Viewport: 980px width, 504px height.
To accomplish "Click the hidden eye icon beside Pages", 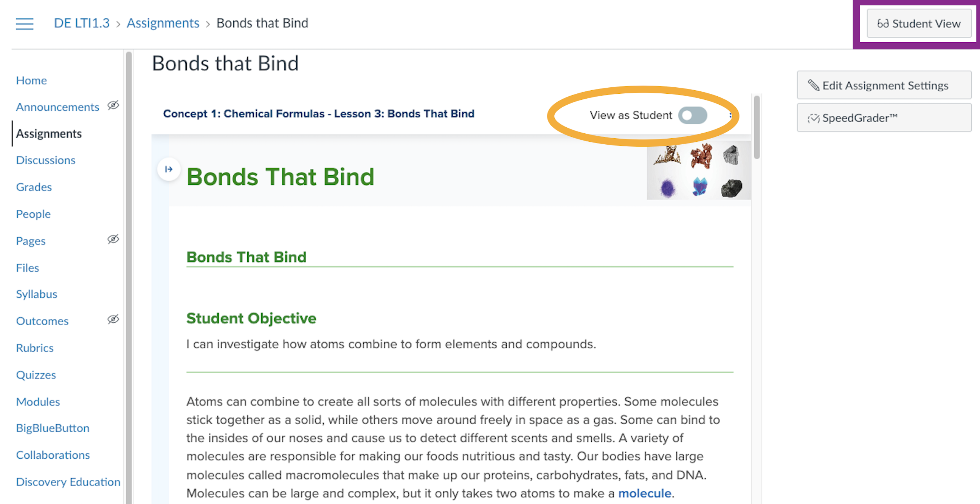I will click(113, 240).
